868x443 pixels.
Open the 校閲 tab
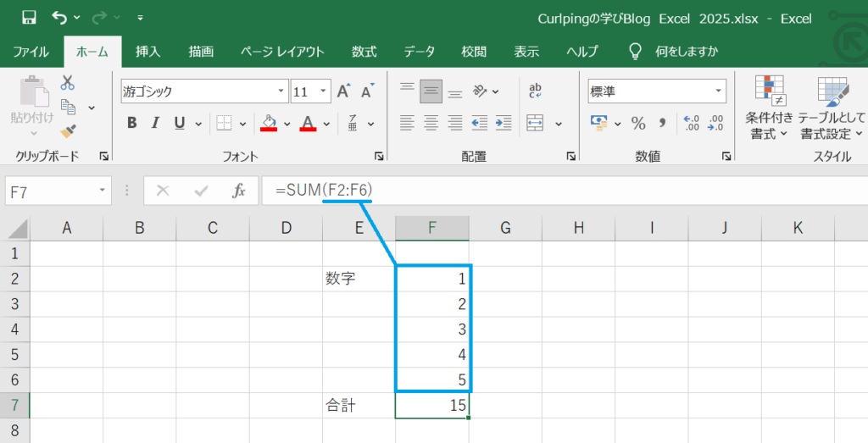(473, 52)
